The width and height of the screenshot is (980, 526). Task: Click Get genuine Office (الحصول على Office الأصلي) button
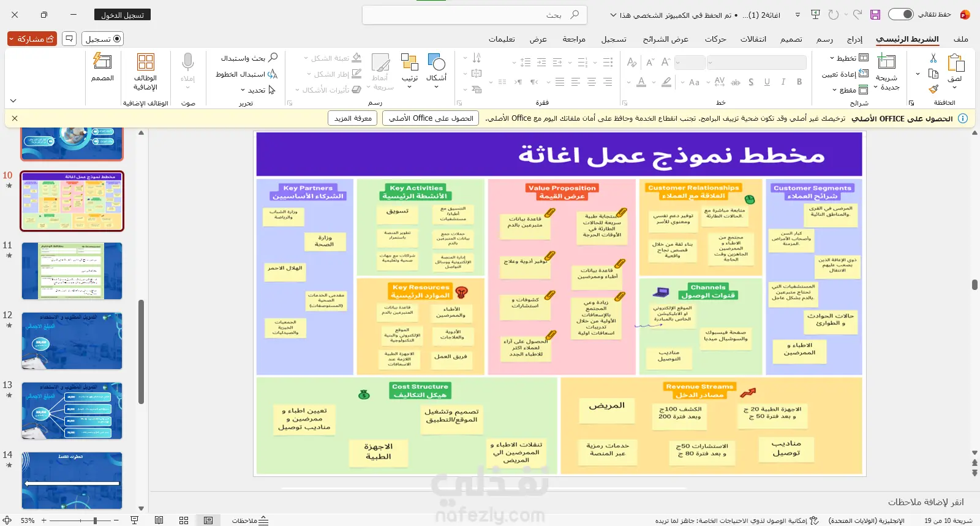431,118
